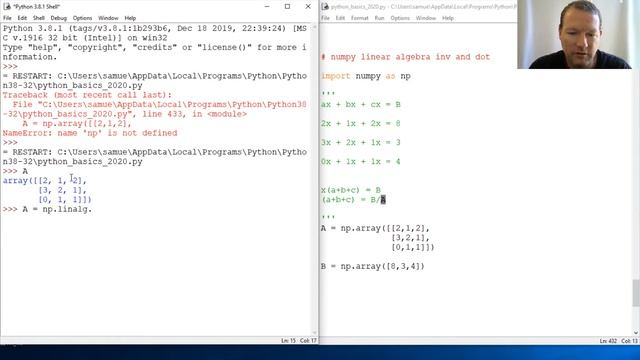Click the 'x(a+b+c) = B' line
Screen dimensions: 640x360
click(351, 190)
